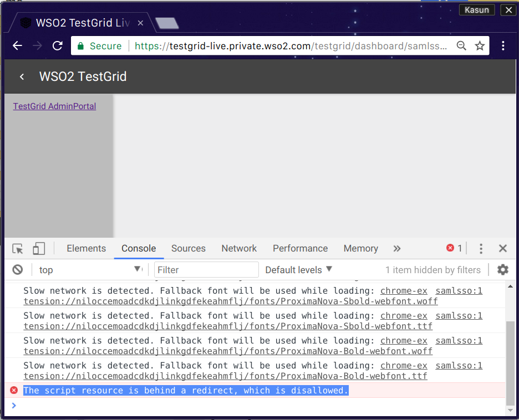Open ProximaNova-Bold-webfont.woff link
Screen dimensions: 519x420
[x=228, y=351]
